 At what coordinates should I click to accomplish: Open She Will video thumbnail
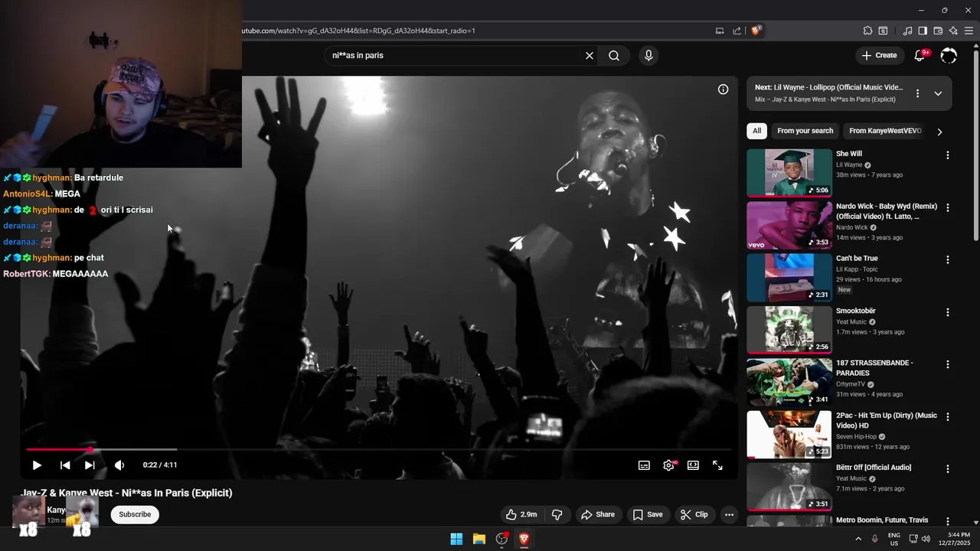(x=789, y=173)
